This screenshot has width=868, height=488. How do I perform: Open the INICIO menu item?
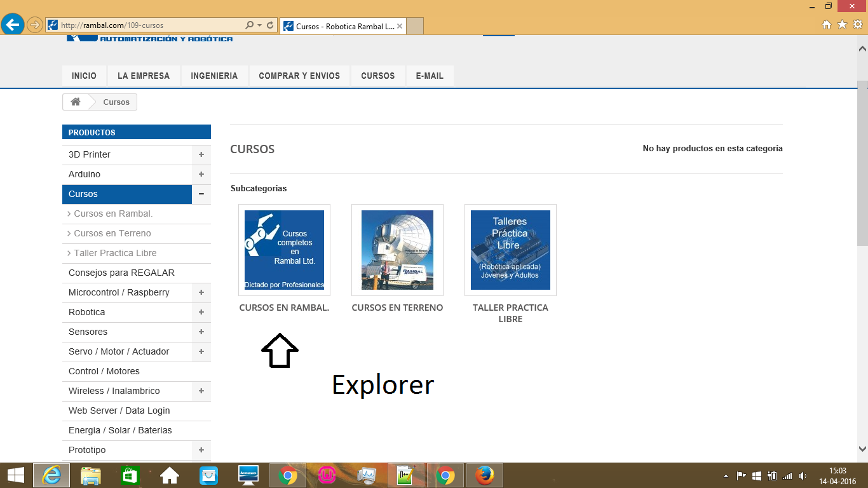point(84,76)
